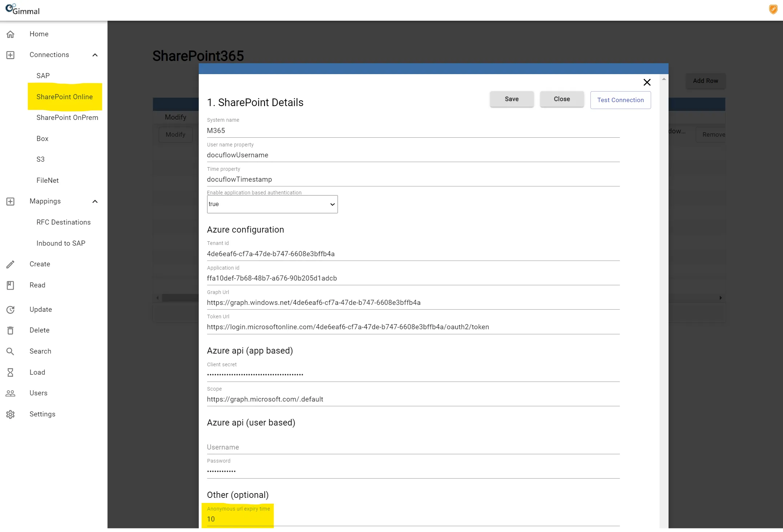Click the orange shield icon in top corner
This screenshot has width=783, height=532.
tap(773, 9)
